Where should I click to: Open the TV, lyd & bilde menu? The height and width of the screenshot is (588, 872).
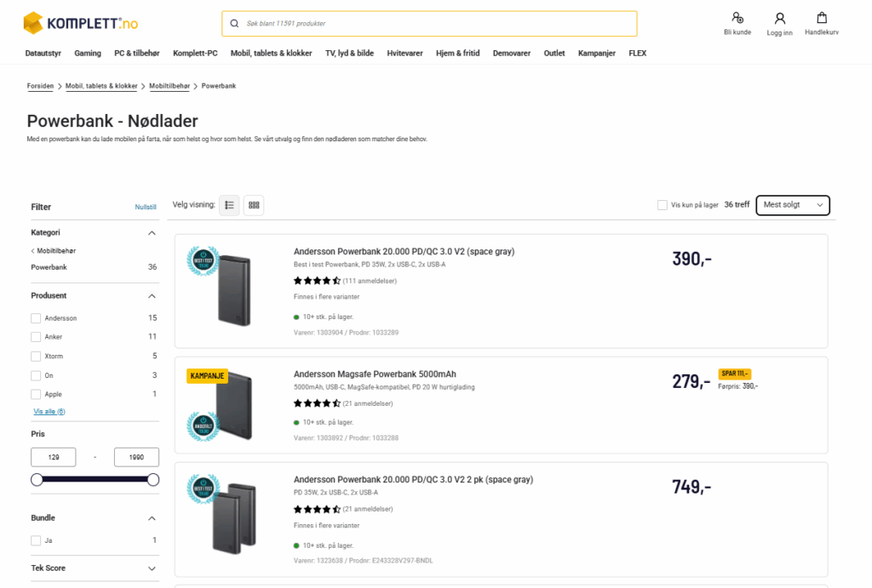coord(349,54)
